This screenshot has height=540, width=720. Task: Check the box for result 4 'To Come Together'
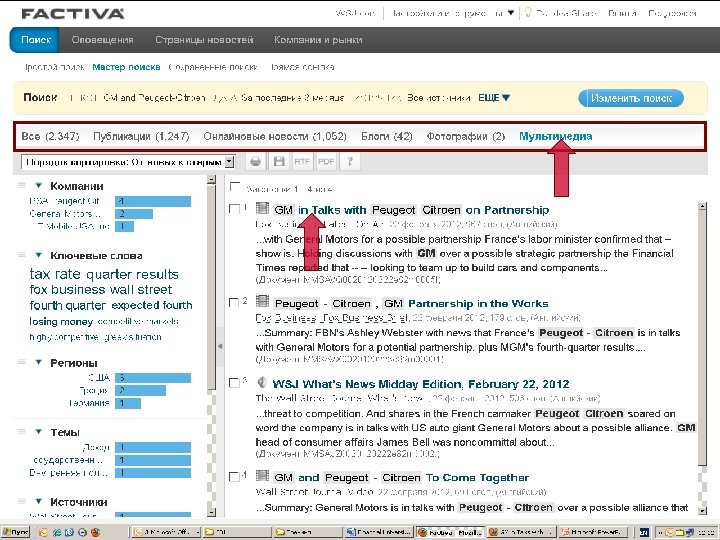click(234, 477)
